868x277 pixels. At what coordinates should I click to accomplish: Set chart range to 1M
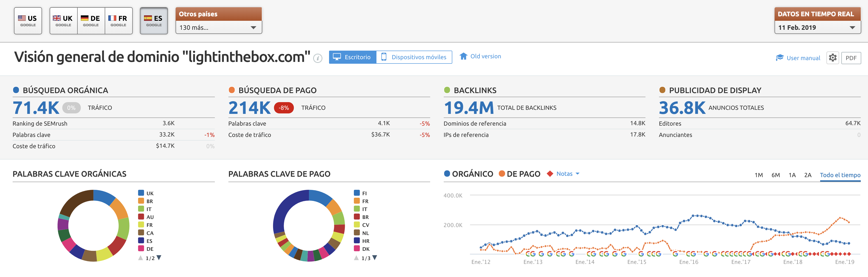[x=759, y=175]
